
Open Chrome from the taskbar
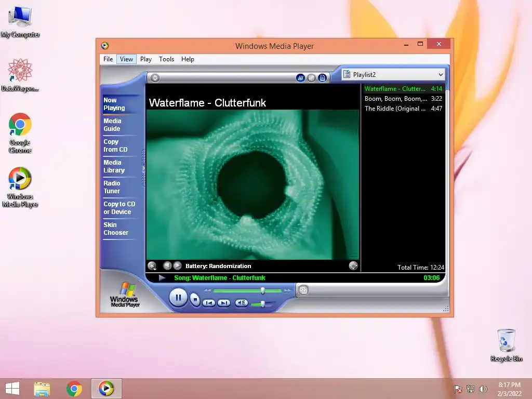point(74,389)
